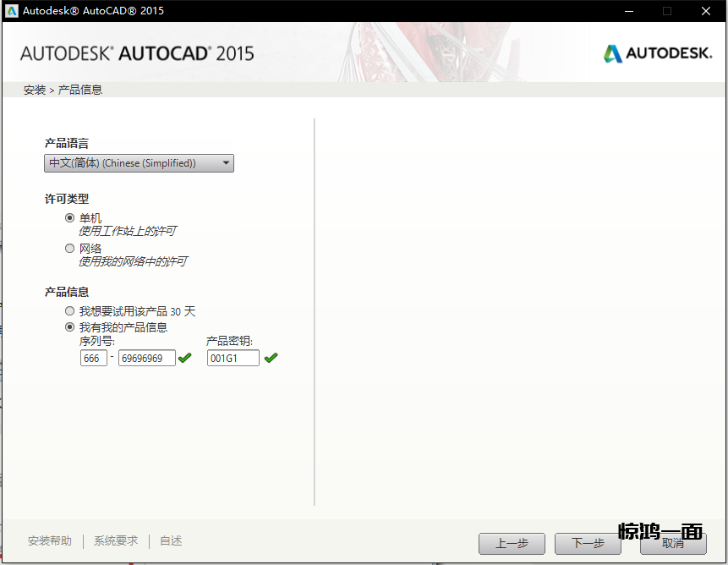This screenshot has width=728, height=565.
Task: Open the 产品语言 language dropdown
Action: [x=139, y=163]
